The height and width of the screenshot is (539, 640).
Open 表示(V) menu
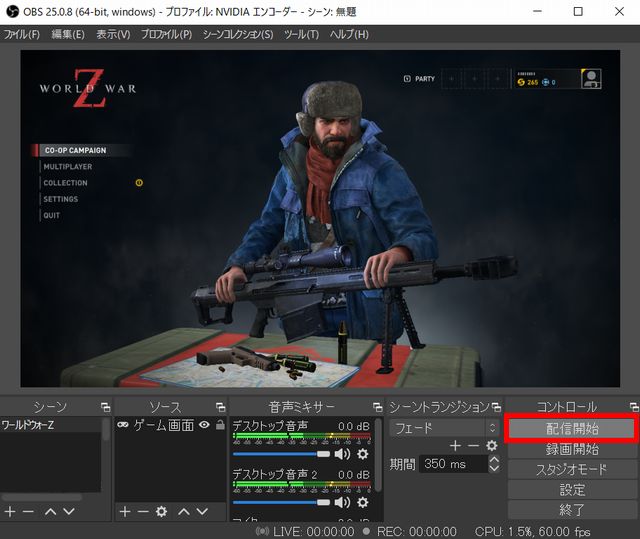pos(113,34)
